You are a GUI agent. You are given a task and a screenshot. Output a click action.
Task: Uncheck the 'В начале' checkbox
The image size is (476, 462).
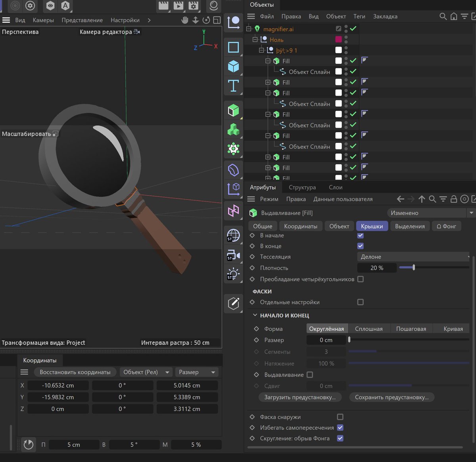tap(361, 235)
